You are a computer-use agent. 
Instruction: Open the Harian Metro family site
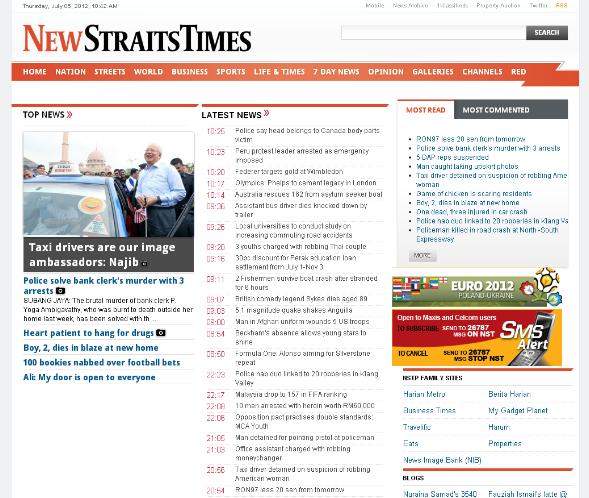click(x=424, y=394)
